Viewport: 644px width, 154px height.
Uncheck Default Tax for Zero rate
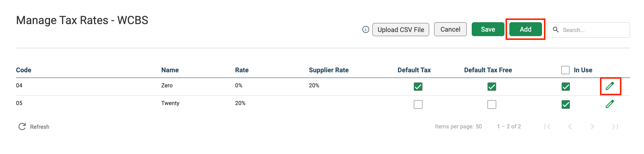[x=418, y=87]
